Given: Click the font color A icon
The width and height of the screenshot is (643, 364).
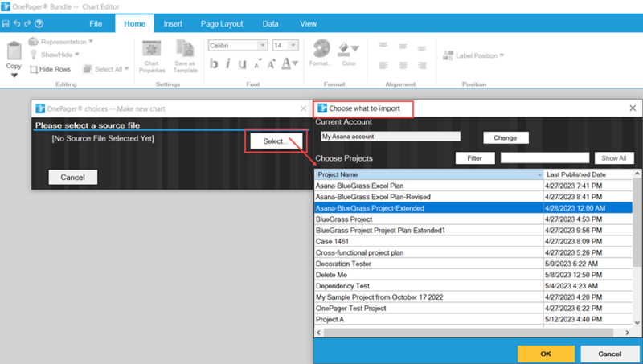Looking at the screenshot, I should (286, 63).
